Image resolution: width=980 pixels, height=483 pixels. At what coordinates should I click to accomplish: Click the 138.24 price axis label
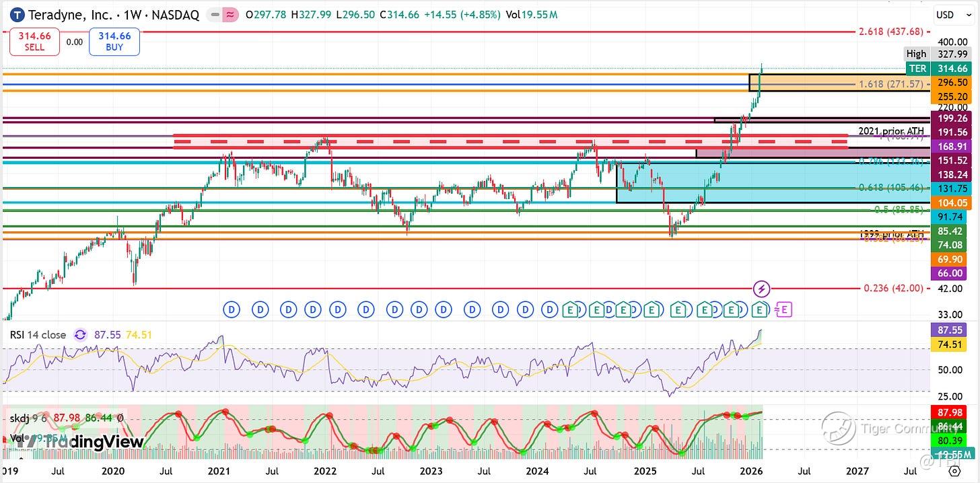(950, 174)
